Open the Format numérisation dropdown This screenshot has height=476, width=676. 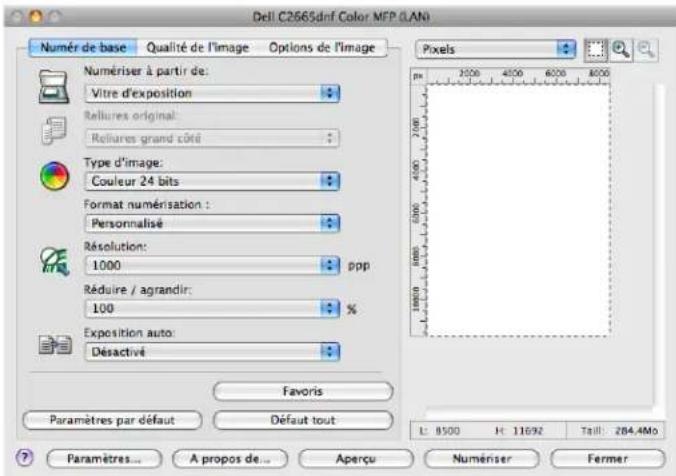click(212, 223)
